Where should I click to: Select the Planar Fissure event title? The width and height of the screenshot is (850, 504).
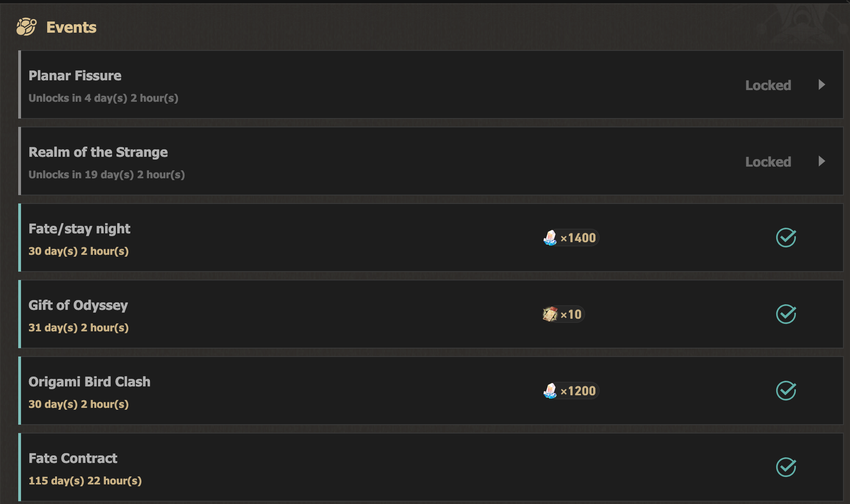pos(75,76)
